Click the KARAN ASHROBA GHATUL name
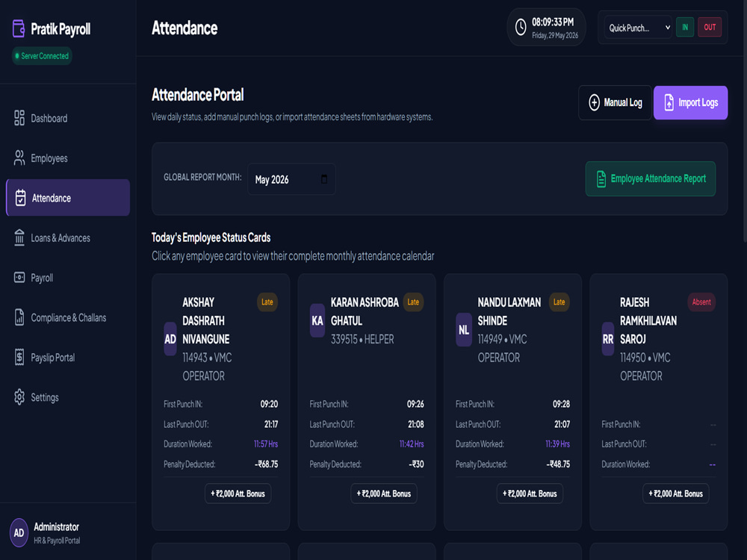This screenshot has width=747, height=560. [x=365, y=311]
